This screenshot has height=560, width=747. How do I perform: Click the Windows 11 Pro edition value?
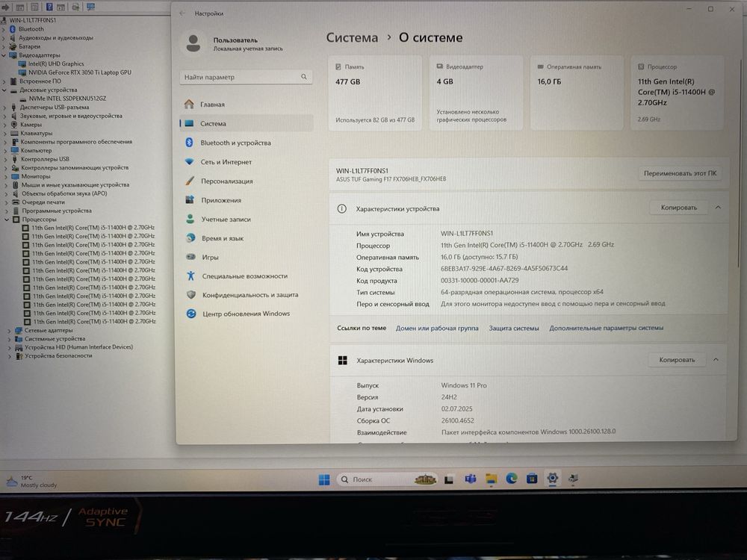click(x=464, y=385)
